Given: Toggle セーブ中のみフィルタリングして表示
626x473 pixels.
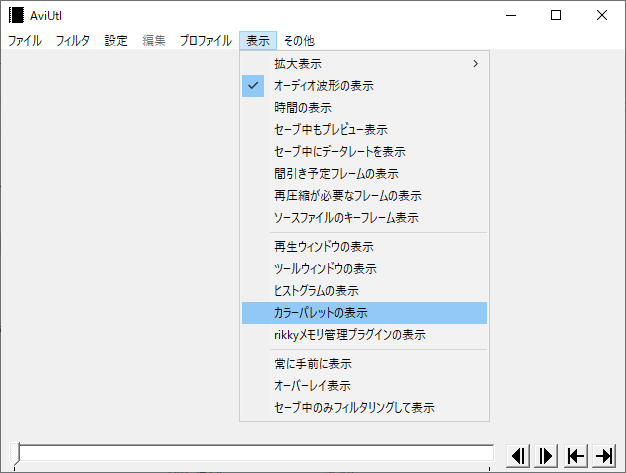Looking at the screenshot, I should 365,408.
